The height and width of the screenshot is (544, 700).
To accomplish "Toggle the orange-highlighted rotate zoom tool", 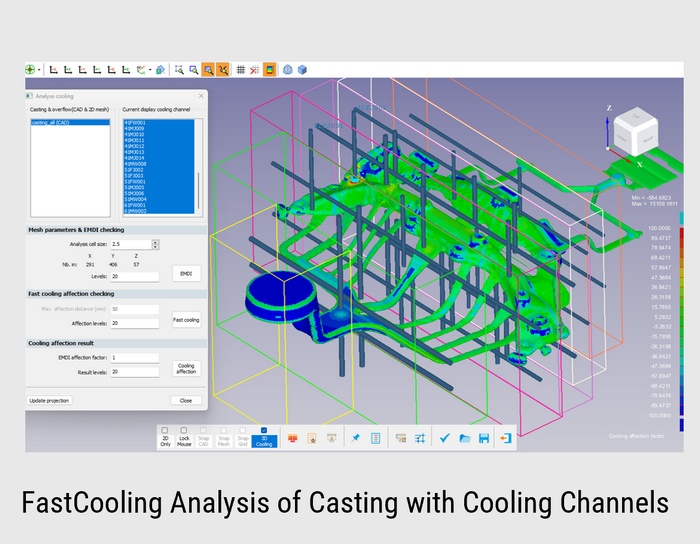I will pos(222,70).
